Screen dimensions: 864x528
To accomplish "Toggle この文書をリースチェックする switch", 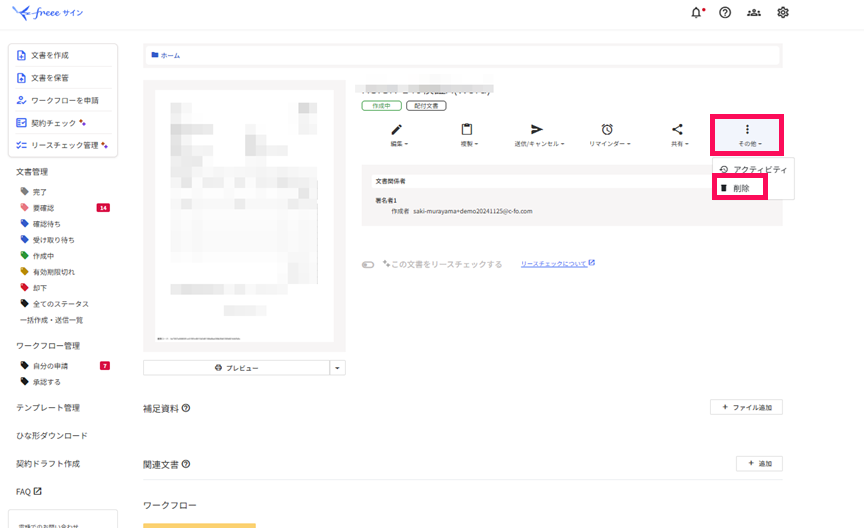I will (x=368, y=265).
